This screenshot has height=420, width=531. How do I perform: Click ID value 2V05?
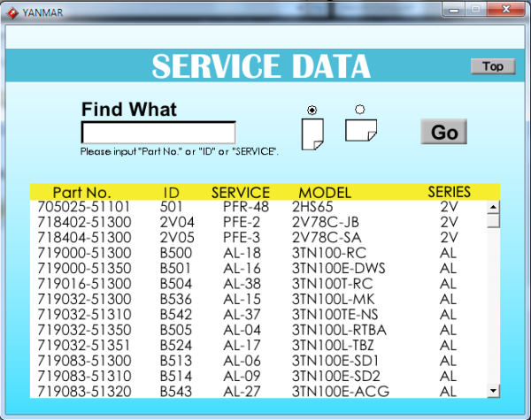(177, 238)
